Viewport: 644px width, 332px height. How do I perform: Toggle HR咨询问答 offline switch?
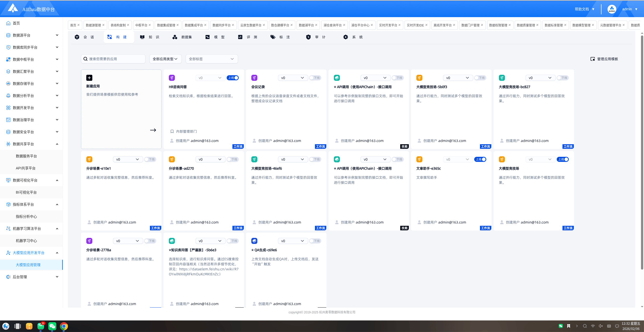click(x=233, y=78)
